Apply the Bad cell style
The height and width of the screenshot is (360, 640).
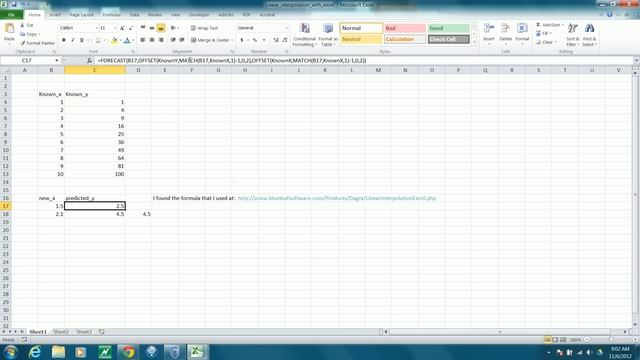[x=405, y=28]
